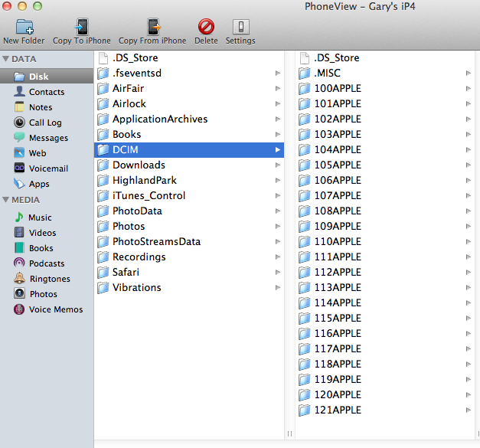
Task: Select the 112APPLE folder
Action: [385, 272]
